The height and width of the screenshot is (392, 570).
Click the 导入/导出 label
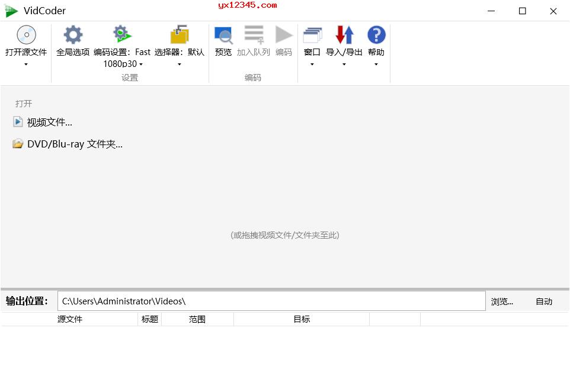344,52
